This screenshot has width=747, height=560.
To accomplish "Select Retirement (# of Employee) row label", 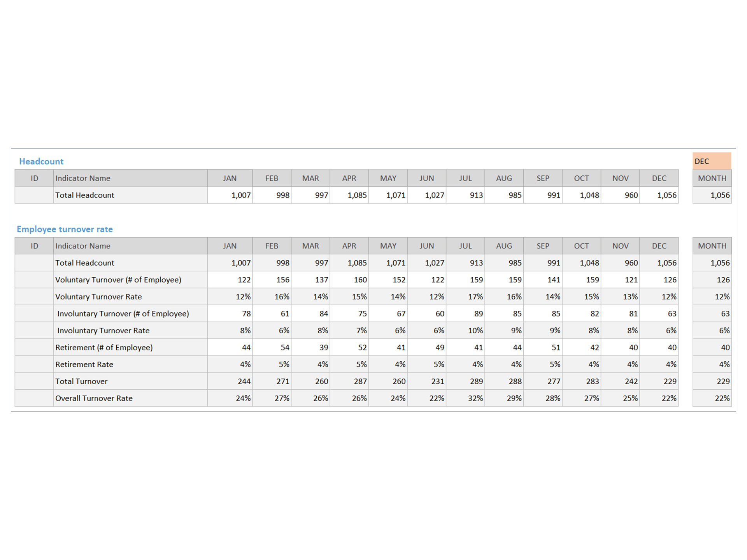I will point(130,347).
